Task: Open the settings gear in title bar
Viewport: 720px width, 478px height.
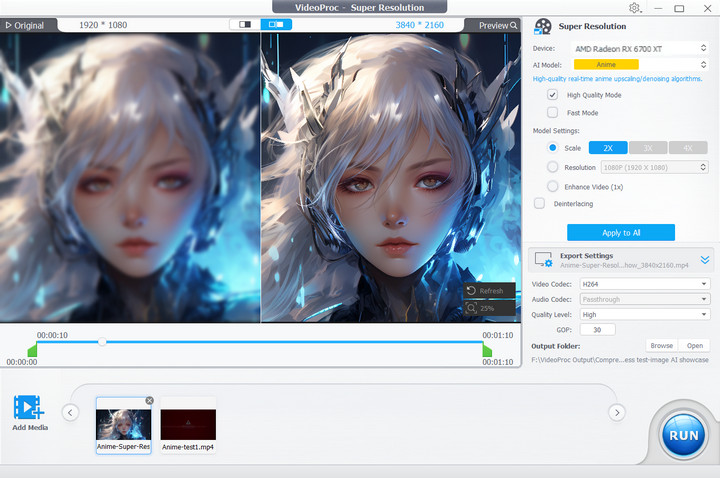Action: (x=634, y=8)
